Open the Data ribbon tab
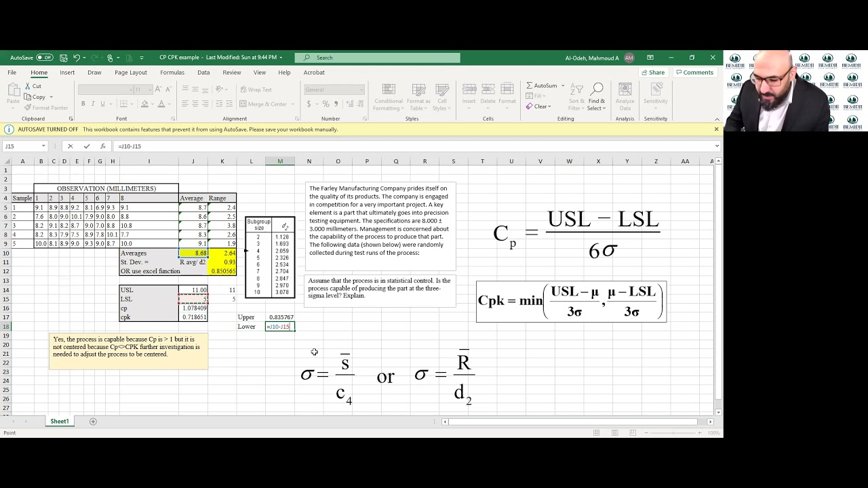This screenshot has width=868, height=488. point(203,73)
